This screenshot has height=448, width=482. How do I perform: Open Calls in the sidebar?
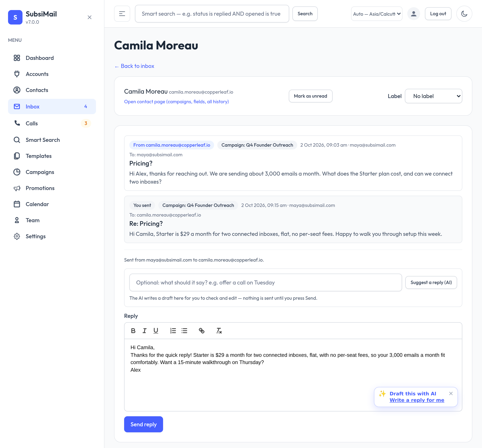click(x=52, y=123)
